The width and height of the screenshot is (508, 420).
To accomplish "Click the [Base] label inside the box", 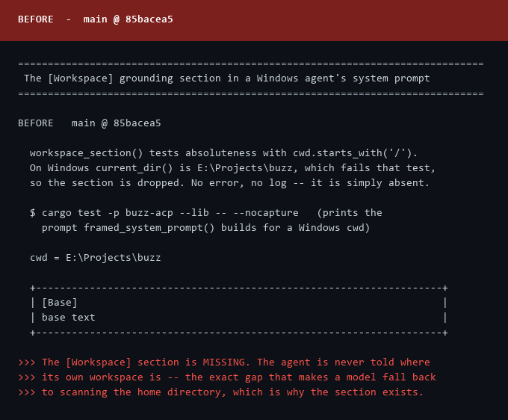I will point(60,303).
